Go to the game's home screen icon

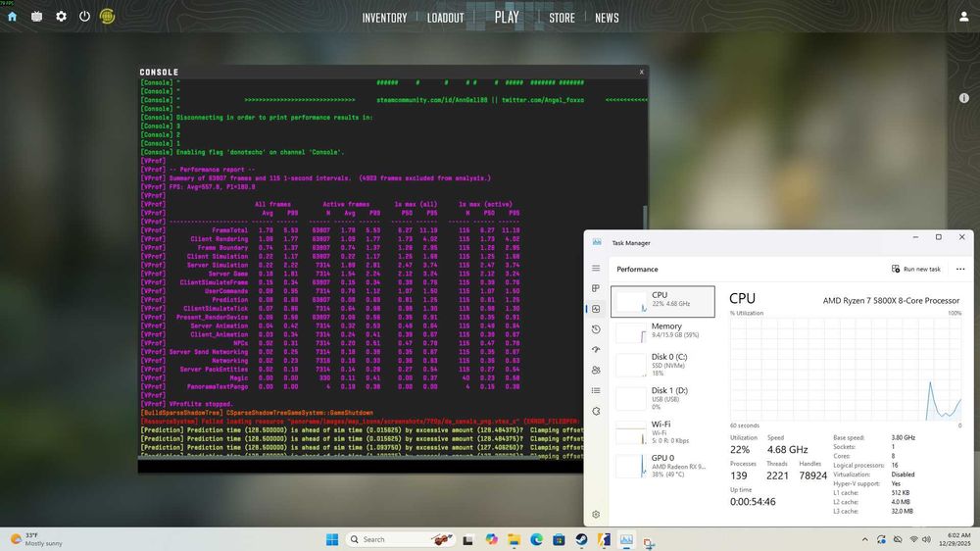[12, 17]
